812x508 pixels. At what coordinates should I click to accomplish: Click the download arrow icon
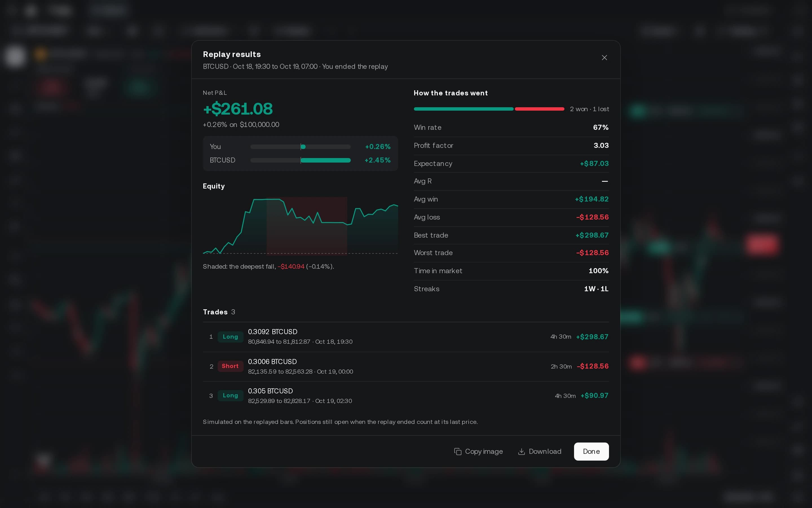[x=521, y=452]
